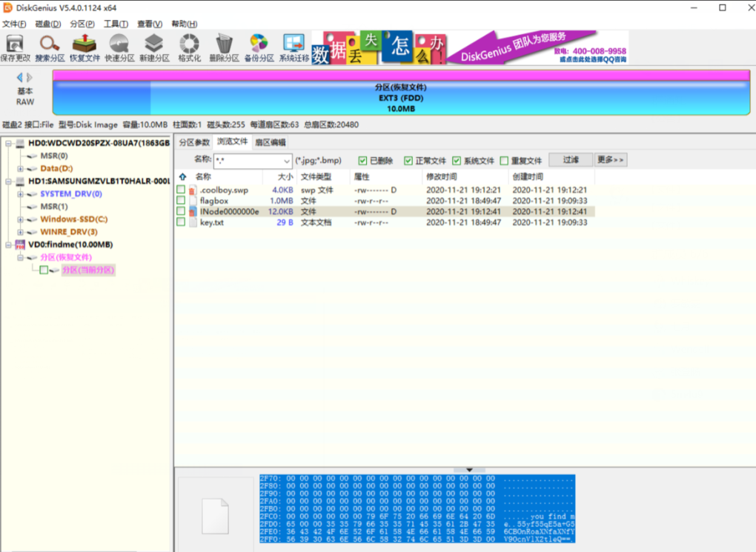Screen dimensions: 756x552
Task: Collapse the HD1 Samsung disk tree node
Action: click(8, 182)
